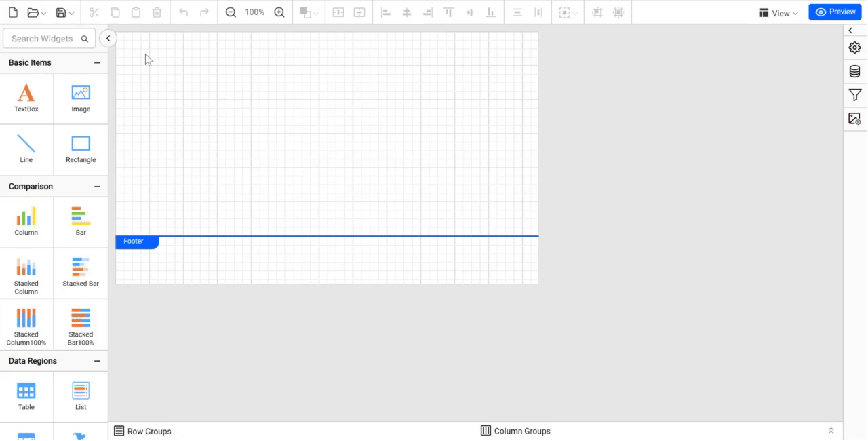Viewport: 868px width, 441px height.
Task: Distribute items with equal horizontal spacing
Action: [538, 12]
